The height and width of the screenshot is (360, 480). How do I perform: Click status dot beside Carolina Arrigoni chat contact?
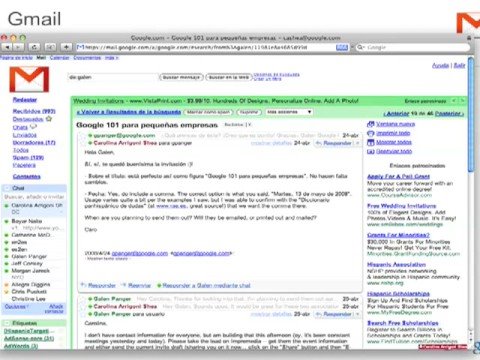(6, 206)
